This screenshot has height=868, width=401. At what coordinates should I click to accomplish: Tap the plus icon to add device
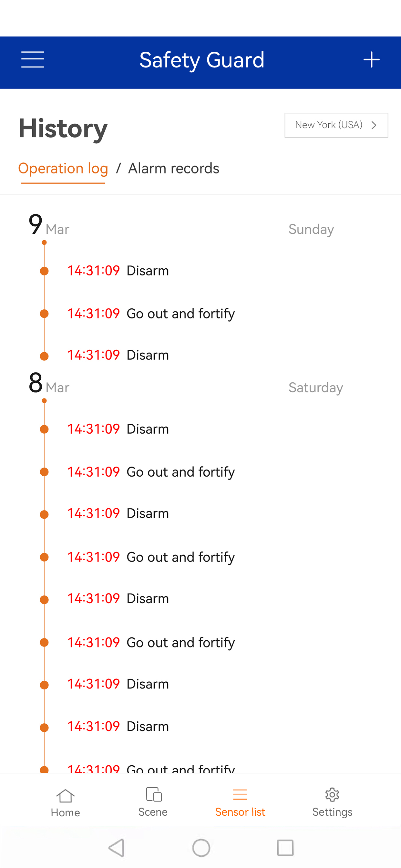371,60
